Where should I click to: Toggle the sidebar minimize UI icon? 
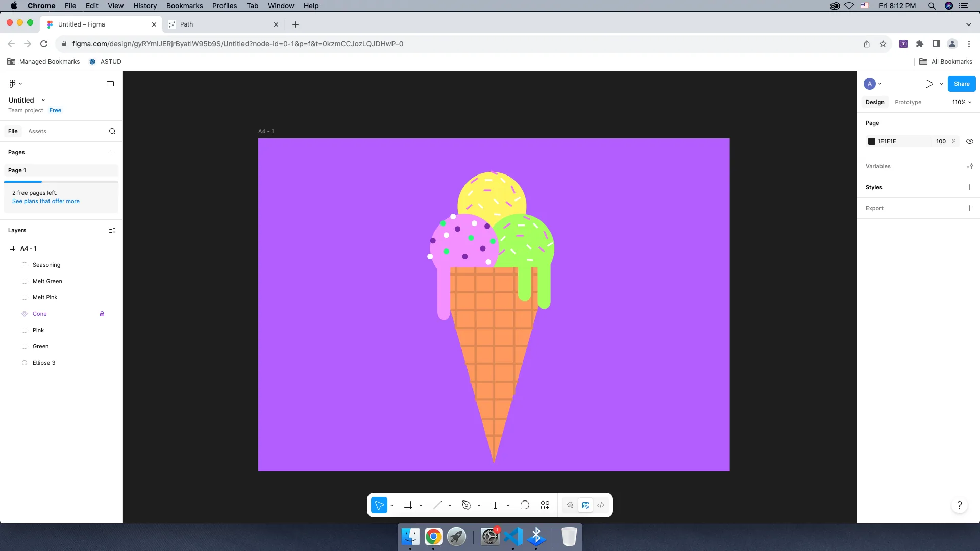pos(110,84)
